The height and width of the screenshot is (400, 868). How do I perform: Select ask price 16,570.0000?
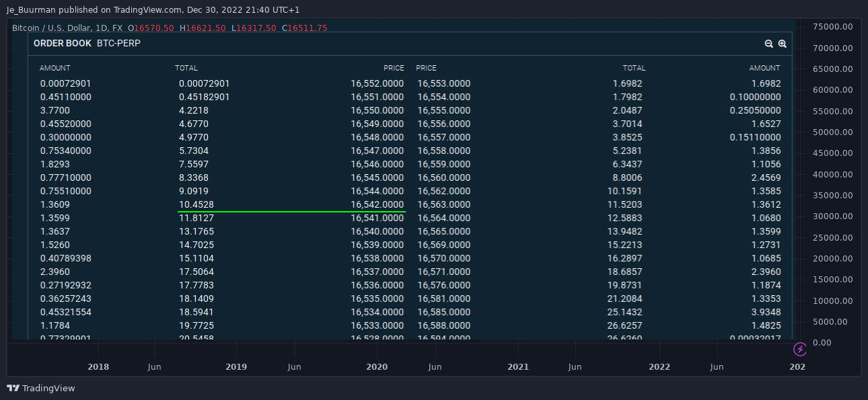point(443,258)
